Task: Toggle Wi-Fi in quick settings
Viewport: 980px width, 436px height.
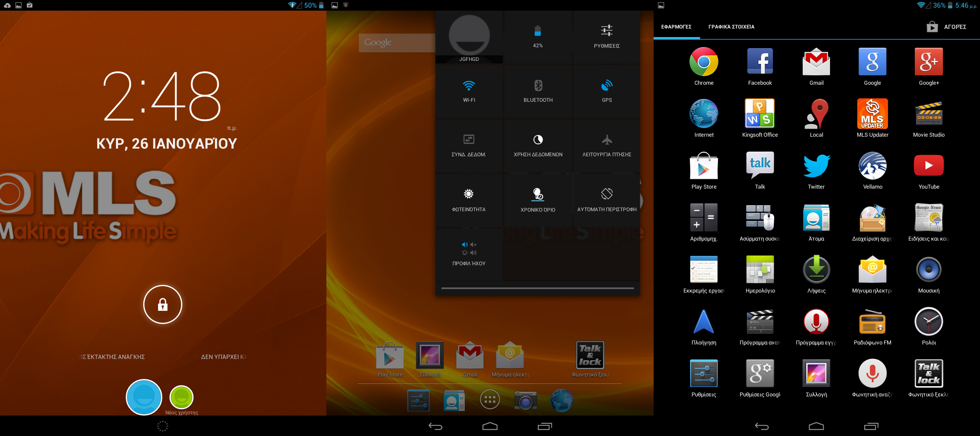Action: [x=469, y=91]
